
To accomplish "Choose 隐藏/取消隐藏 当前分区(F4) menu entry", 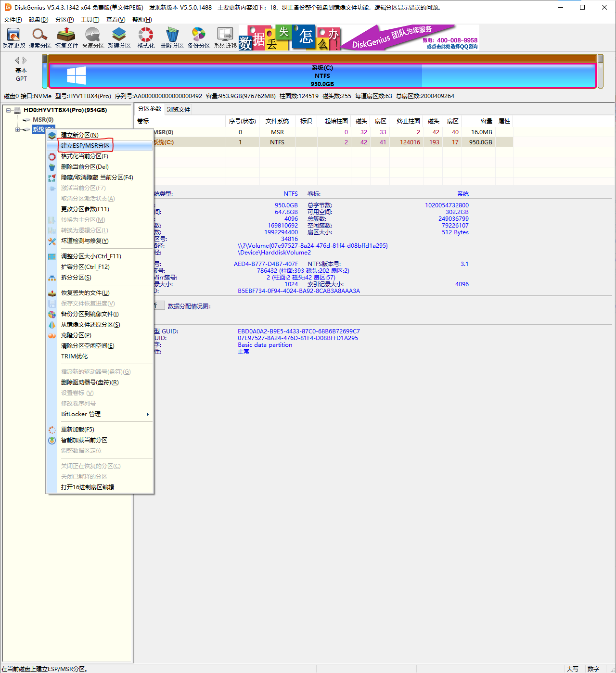I will pyautogui.click(x=100, y=178).
